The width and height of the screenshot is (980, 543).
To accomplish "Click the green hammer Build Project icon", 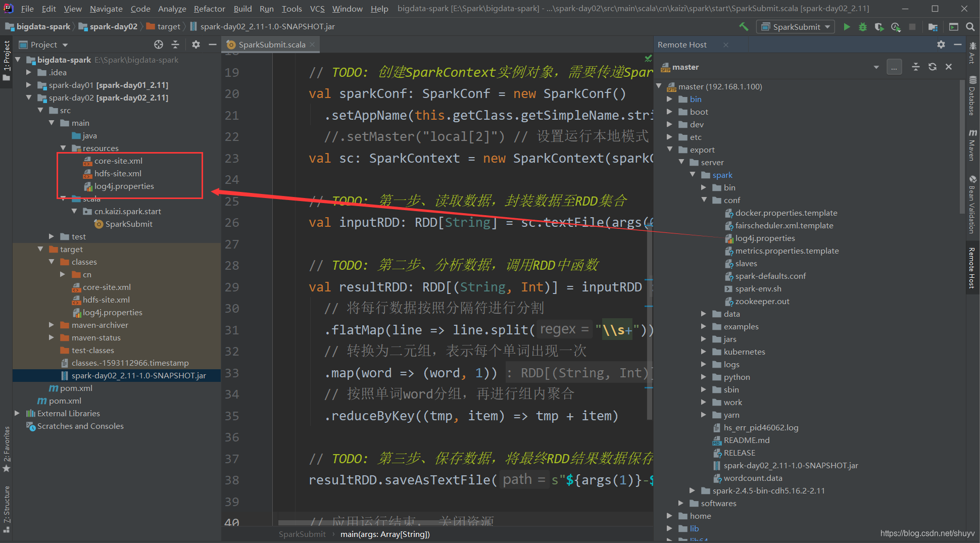I will point(744,27).
